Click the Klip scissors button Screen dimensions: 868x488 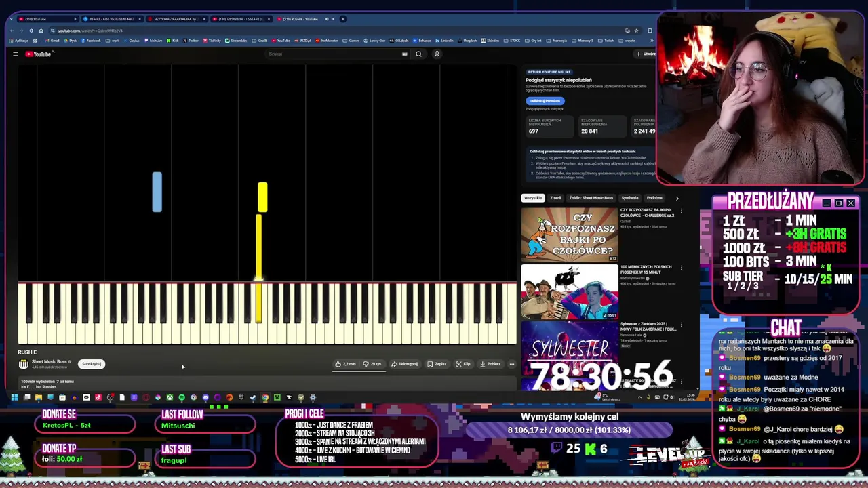[463, 364]
